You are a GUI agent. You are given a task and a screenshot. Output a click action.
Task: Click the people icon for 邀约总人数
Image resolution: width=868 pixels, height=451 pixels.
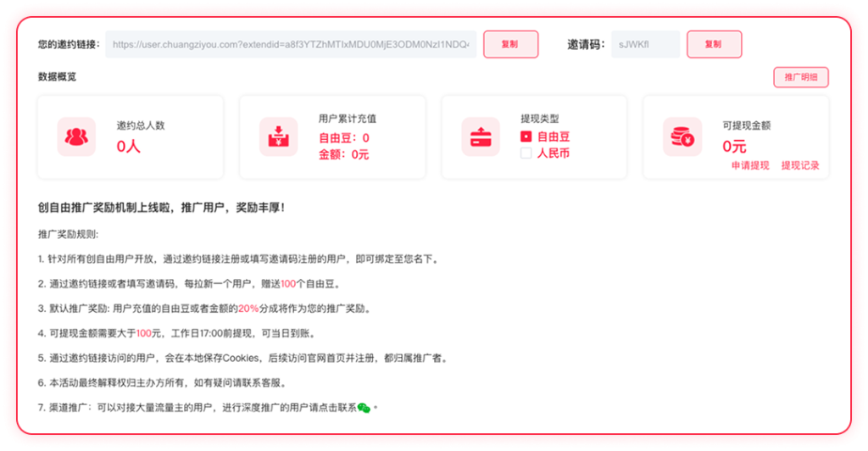pos(77,136)
